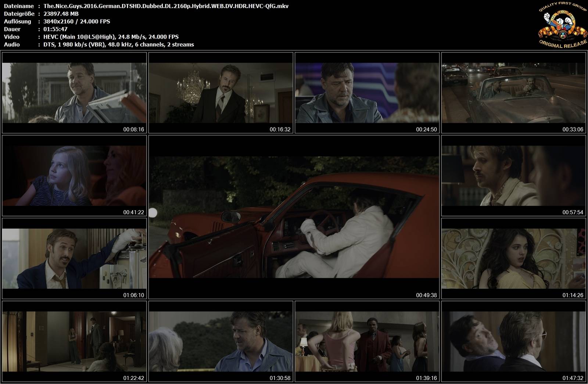This screenshot has width=588, height=384.
Task: Click the Audio label
Action: tap(12, 44)
